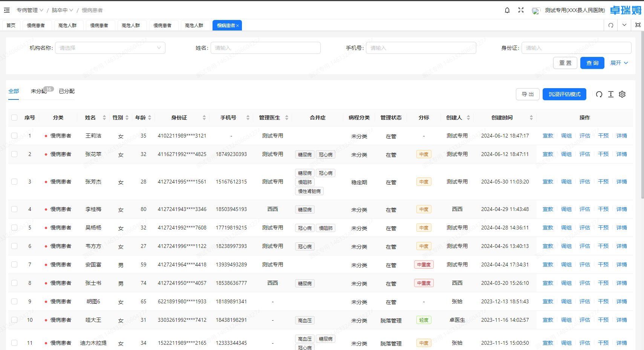Click 测试专用(XXX县人民医院) account name
This screenshot has width=644, height=350.
point(575,10)
